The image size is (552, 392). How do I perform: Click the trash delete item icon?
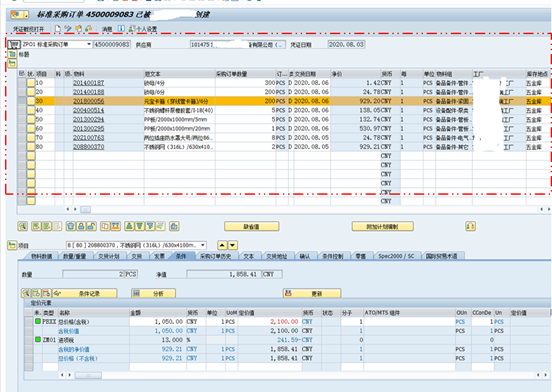71,226
